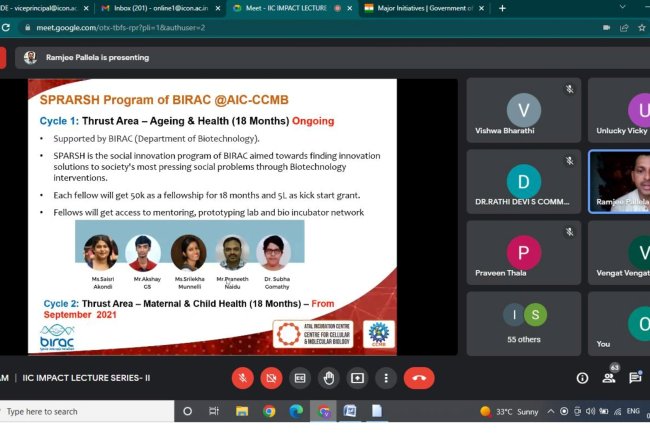Click the site lock icon
Viewport: 650px width, 433px height.
point(27,28)
